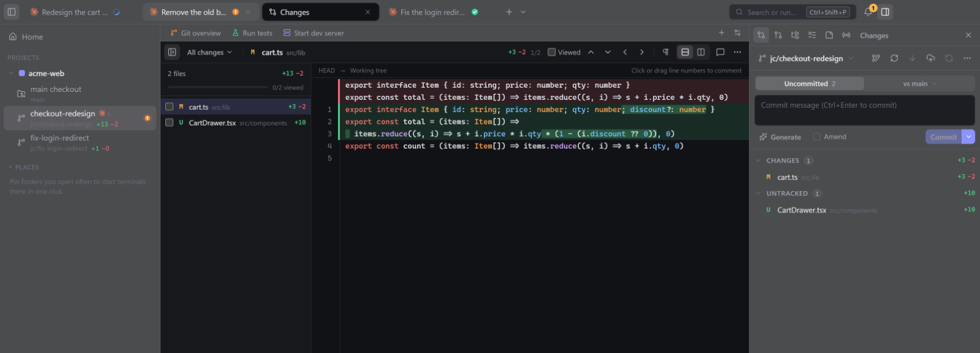Open the file tree panel icon

tap(795, 35)
